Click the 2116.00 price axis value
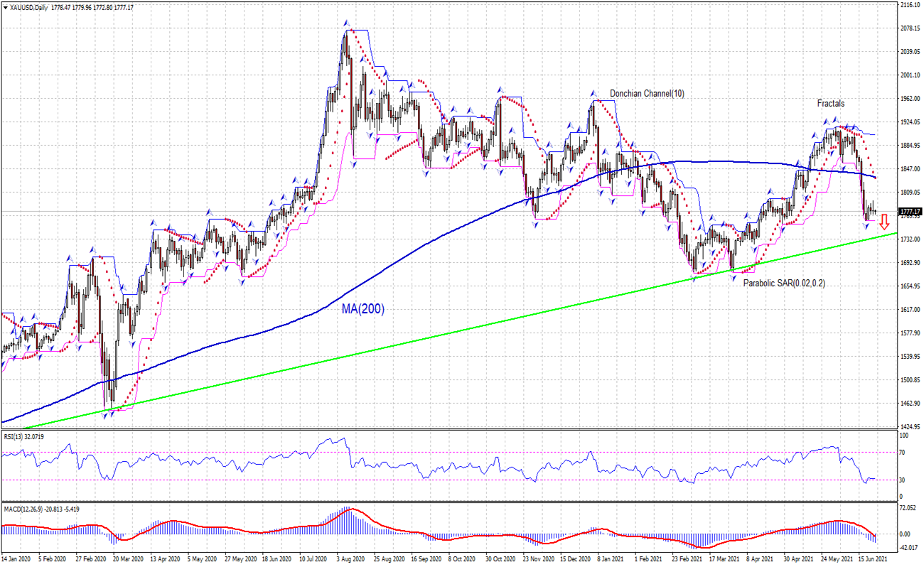This screenshot has width=924, height=567. tap(910, 5)
